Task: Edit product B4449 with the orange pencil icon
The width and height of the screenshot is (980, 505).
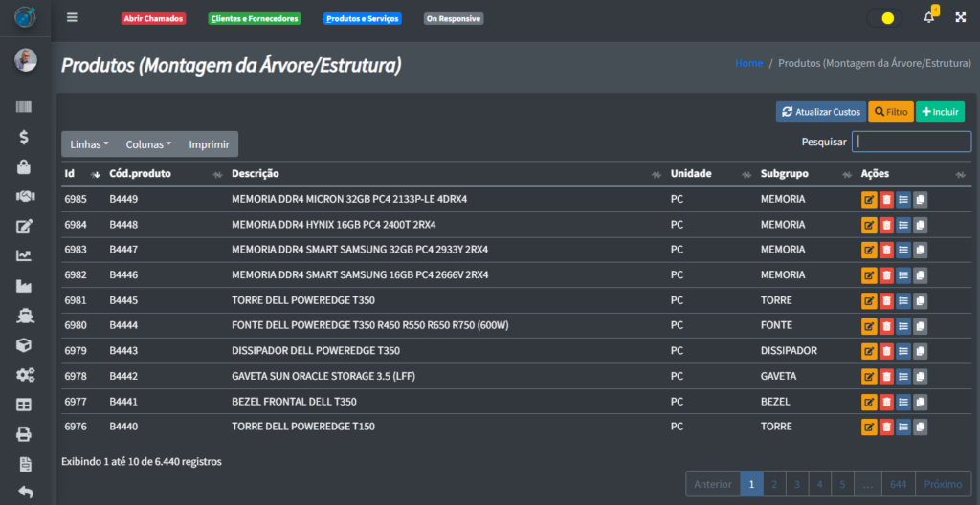Action: (x=869, y=200)
